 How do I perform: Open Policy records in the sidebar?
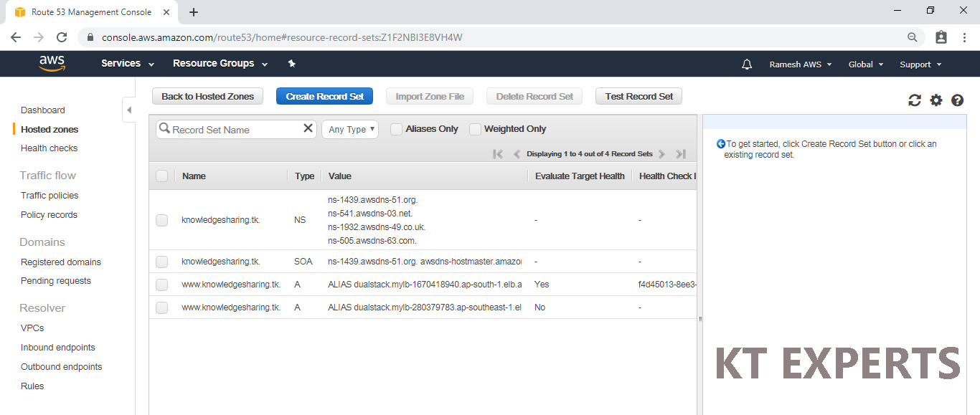tap(49, 215)
